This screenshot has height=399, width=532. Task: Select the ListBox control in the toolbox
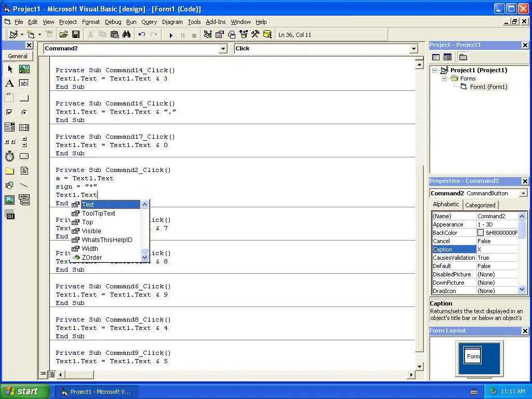click(x=24, y=127)
